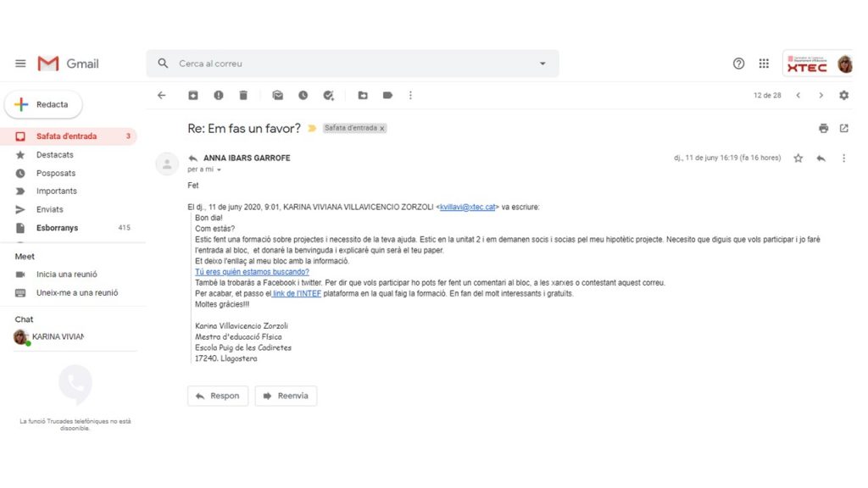This screenshot has width=868, height=488.
Task: Toggle the importance marker beside subject
Action: tap(312, 129)
